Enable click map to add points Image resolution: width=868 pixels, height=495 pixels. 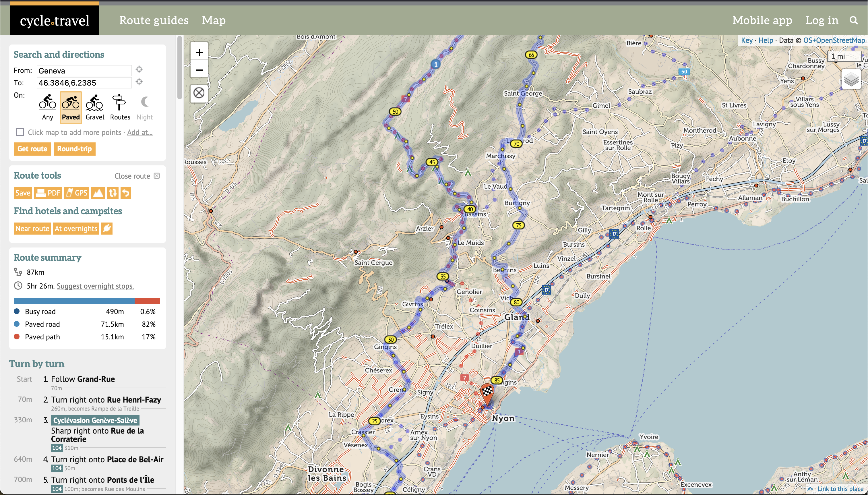20,132
